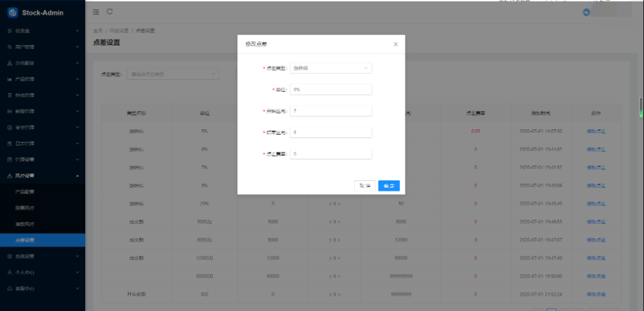Open the 点差类型 dropdown in dialog
Image resolution: width=644 pixels, height=311 pixels.
pyautogui.click(x=331, y=68)
